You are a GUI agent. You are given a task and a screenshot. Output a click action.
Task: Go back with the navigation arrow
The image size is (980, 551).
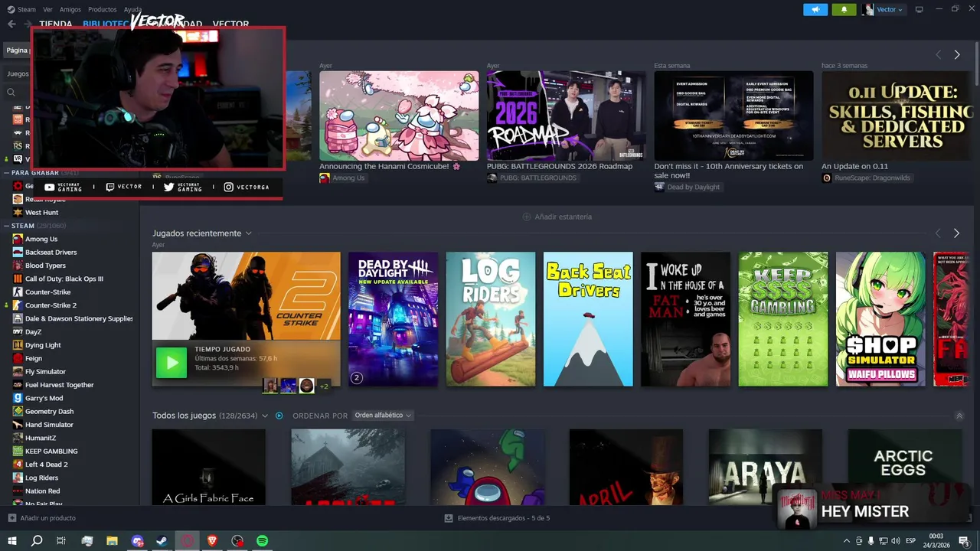pyautogui.click(x=11, y=24)
